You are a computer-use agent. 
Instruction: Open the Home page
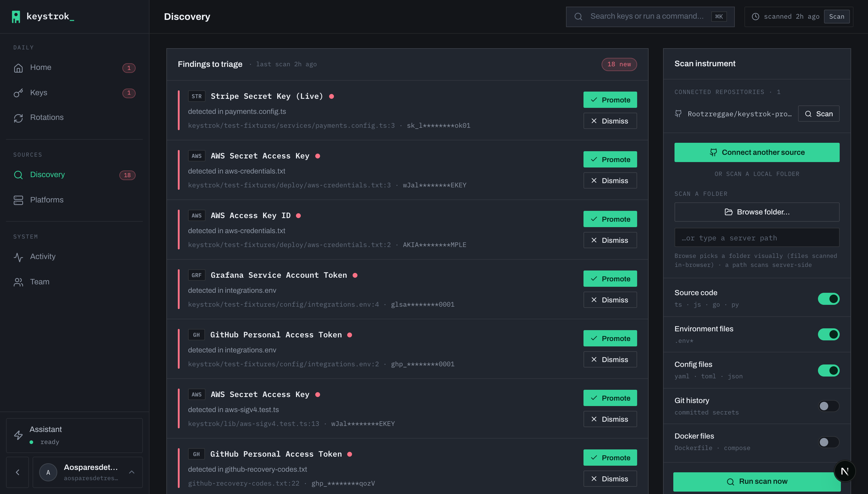click(x=74, y=68)
